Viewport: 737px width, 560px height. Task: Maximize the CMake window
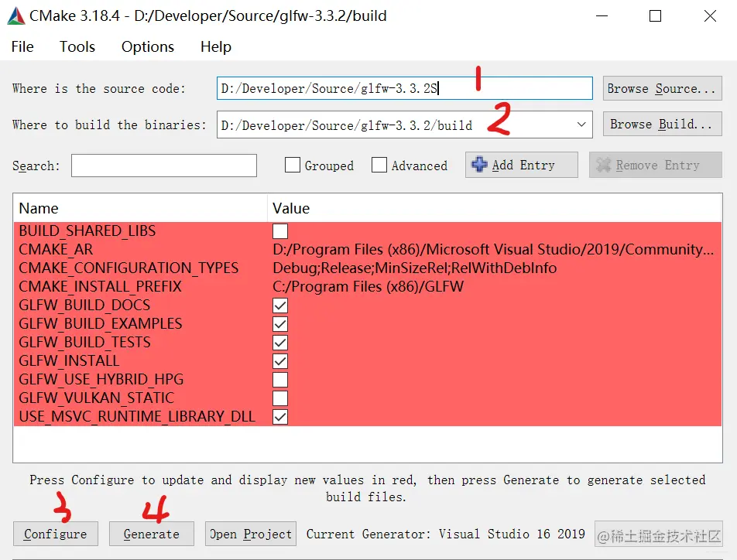655,16
